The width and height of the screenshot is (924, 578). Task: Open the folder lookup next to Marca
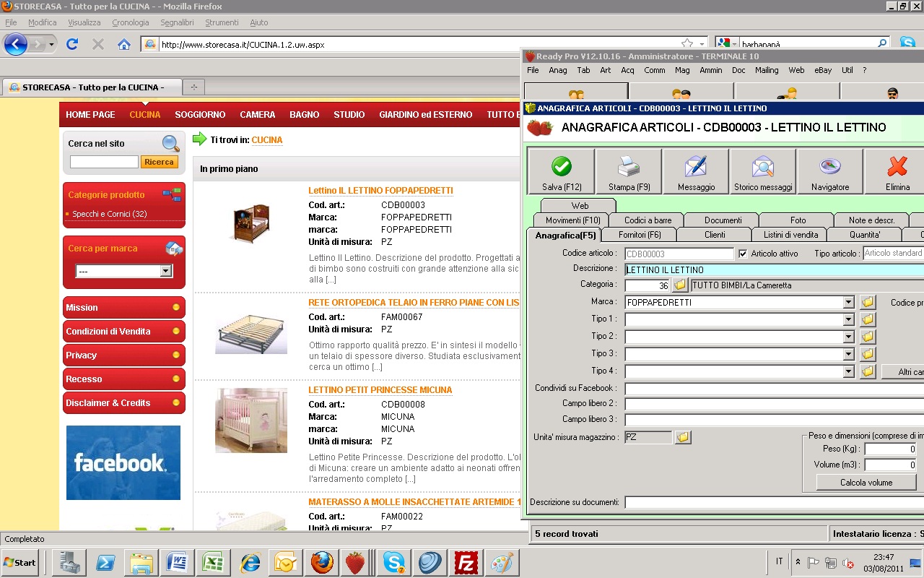867,302
